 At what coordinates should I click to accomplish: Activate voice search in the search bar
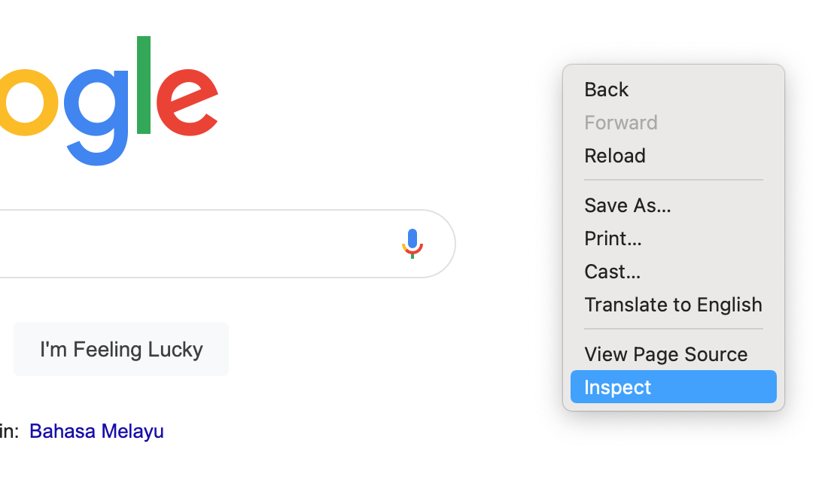412,242
